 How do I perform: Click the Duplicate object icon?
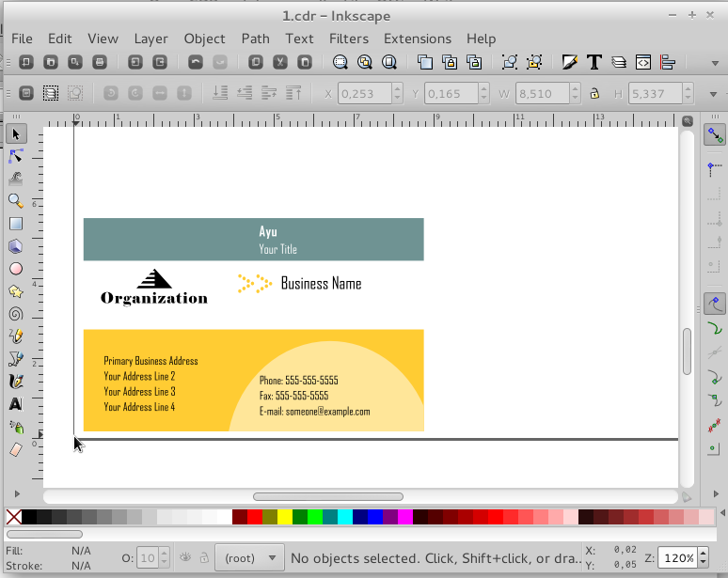pos(425,62)
